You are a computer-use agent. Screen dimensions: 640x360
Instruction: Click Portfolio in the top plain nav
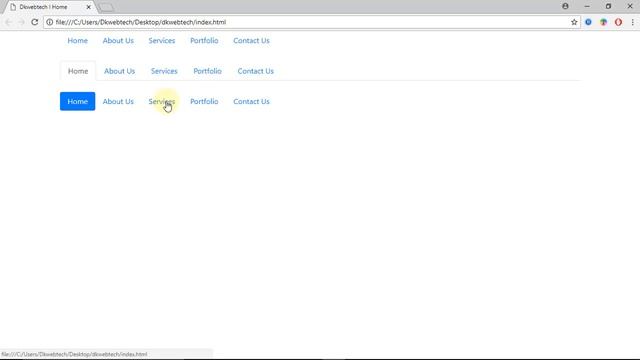tap(204, 40)
